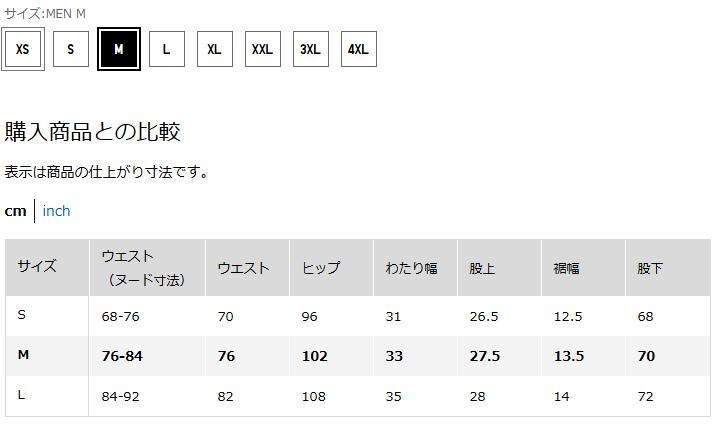Click the 裾幅 column header
This screenshot has width=719, height=426.
[566, 268]
